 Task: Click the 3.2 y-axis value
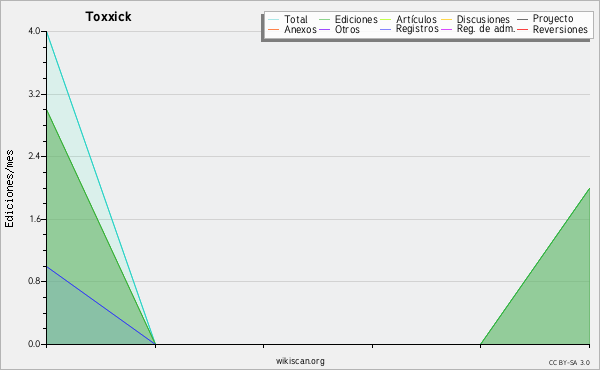click(34, 94)
